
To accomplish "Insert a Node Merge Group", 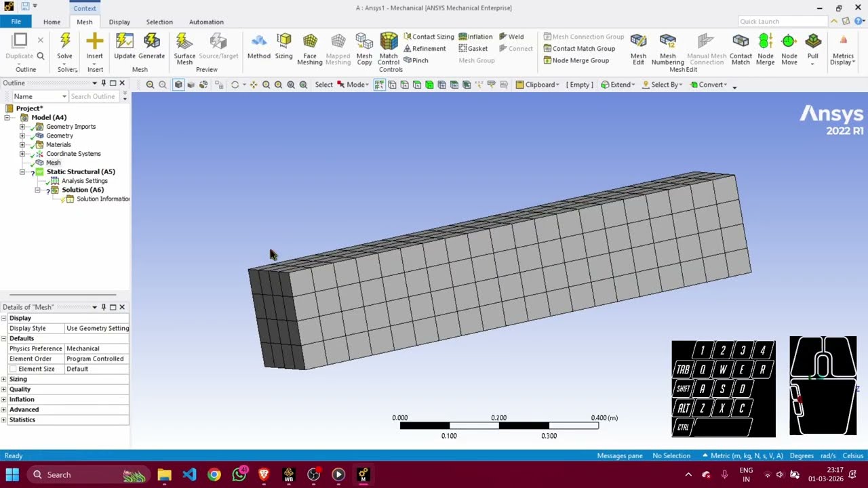I will [576, 60].
